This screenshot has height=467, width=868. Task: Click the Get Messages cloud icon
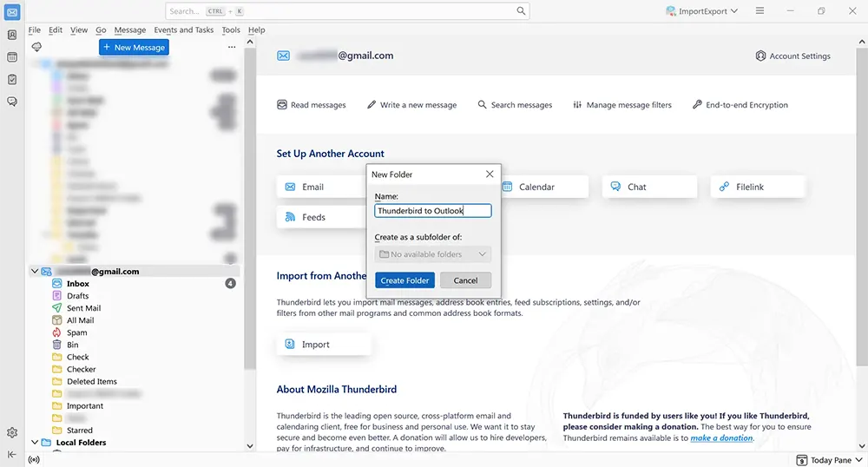point(36,47)
